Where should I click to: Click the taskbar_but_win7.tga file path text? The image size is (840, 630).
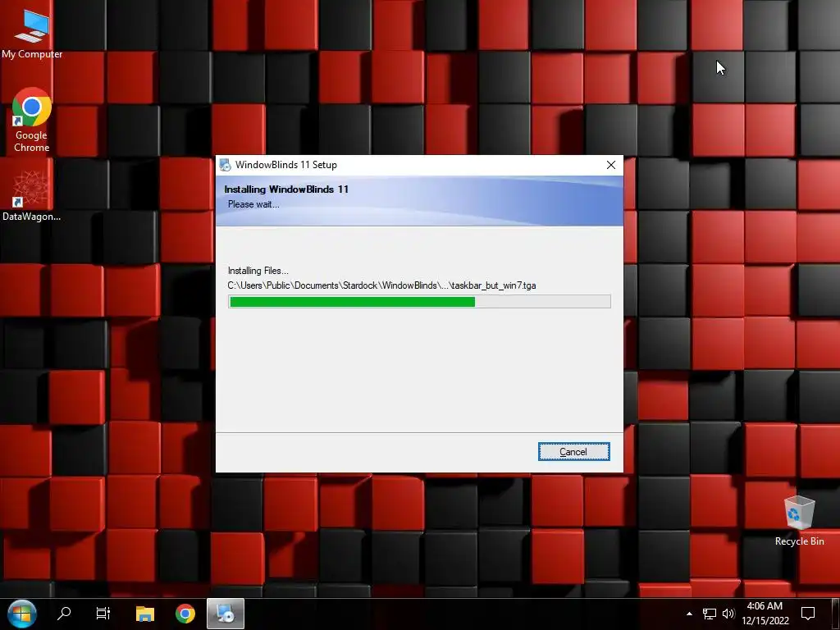click(x=382, y=285)
